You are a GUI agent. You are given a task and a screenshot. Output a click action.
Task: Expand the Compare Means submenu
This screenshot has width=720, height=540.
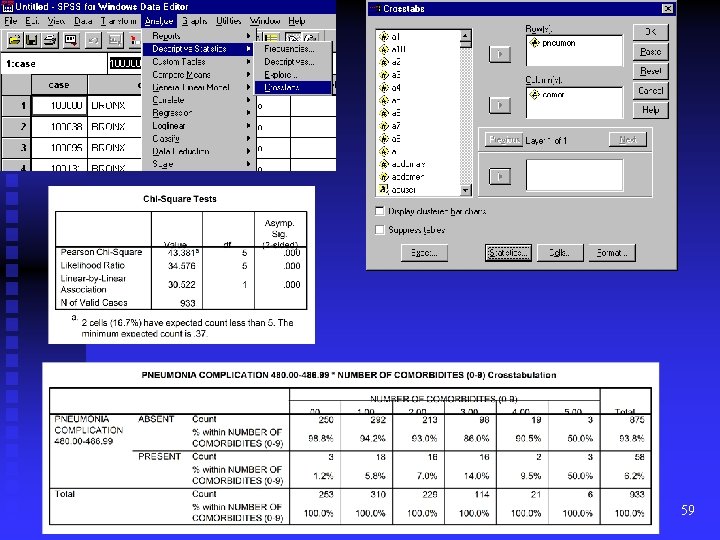[197, 74]
